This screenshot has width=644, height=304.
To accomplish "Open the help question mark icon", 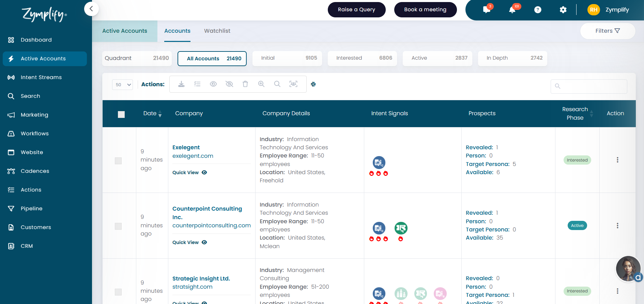I will click(x=538, y=10).
